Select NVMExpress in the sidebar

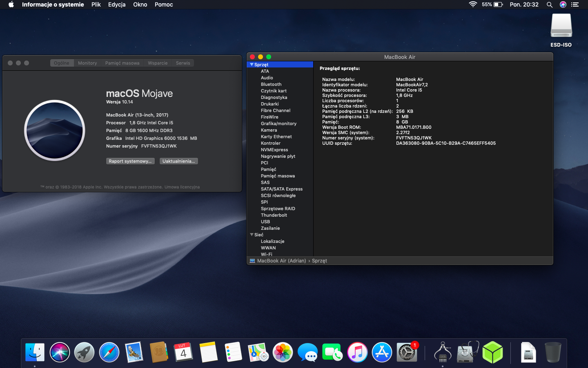click(274, 150)
